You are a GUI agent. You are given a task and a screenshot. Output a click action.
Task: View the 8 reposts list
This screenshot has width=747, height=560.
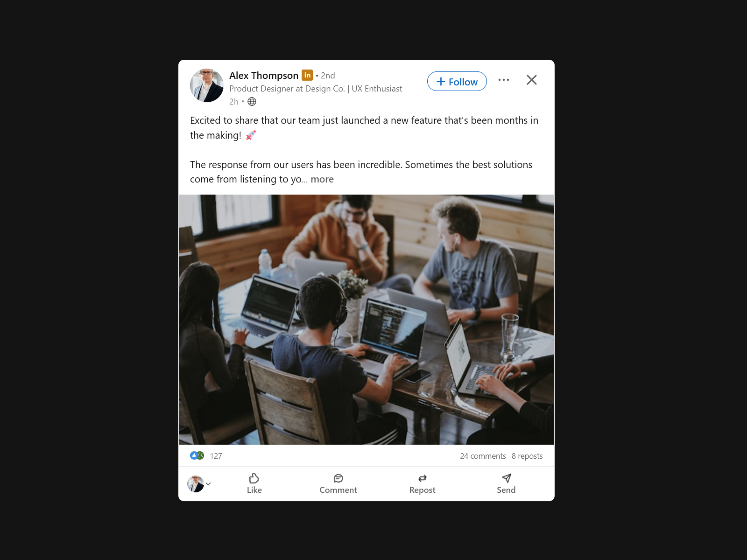pos(527,456)
